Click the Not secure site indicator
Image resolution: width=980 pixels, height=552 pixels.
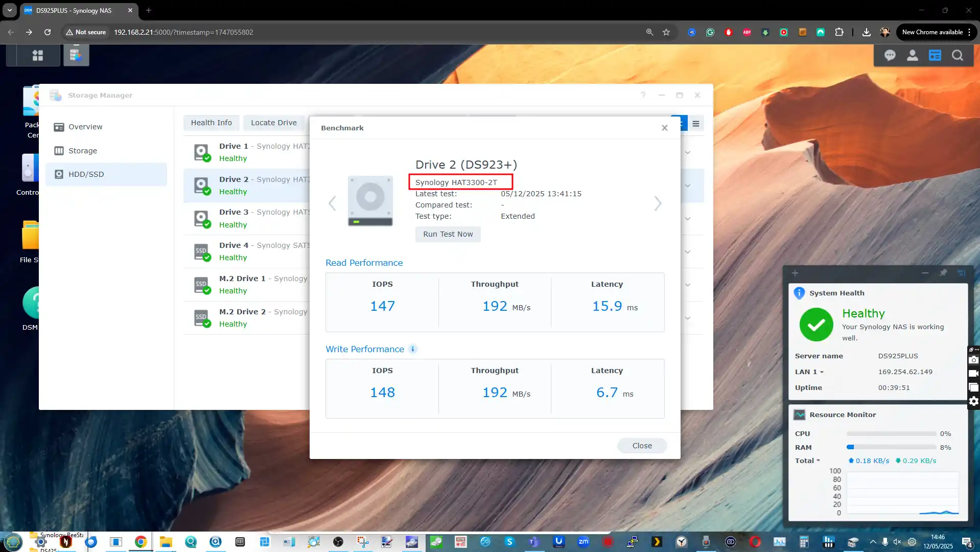pyautogui.click(x=85, y=32)
